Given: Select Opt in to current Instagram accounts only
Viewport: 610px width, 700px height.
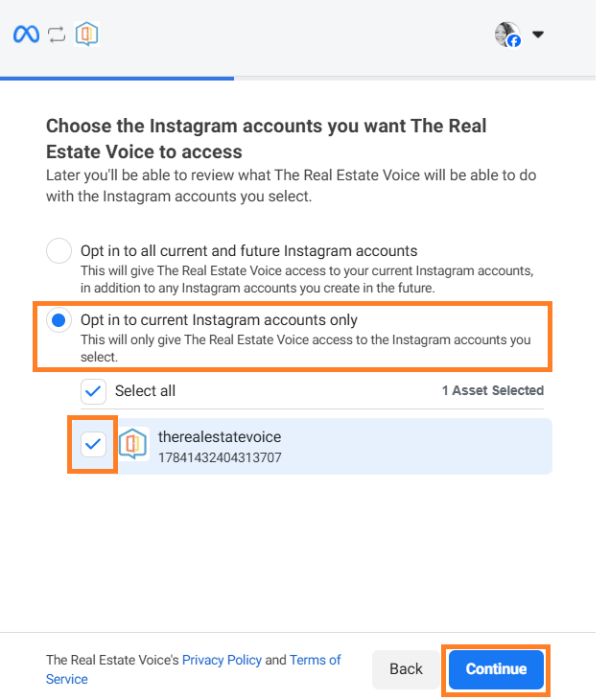Looking at the screenshot, I should click(x=59, y=320).
